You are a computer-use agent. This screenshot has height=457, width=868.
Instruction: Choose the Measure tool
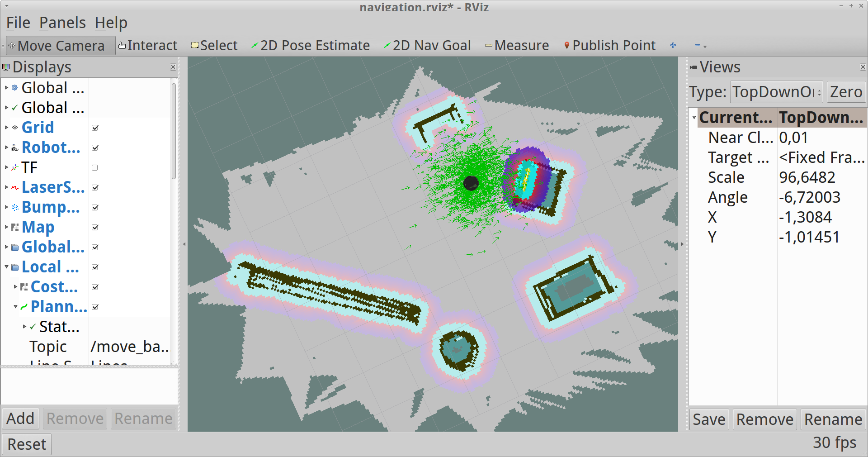(517, 46)
